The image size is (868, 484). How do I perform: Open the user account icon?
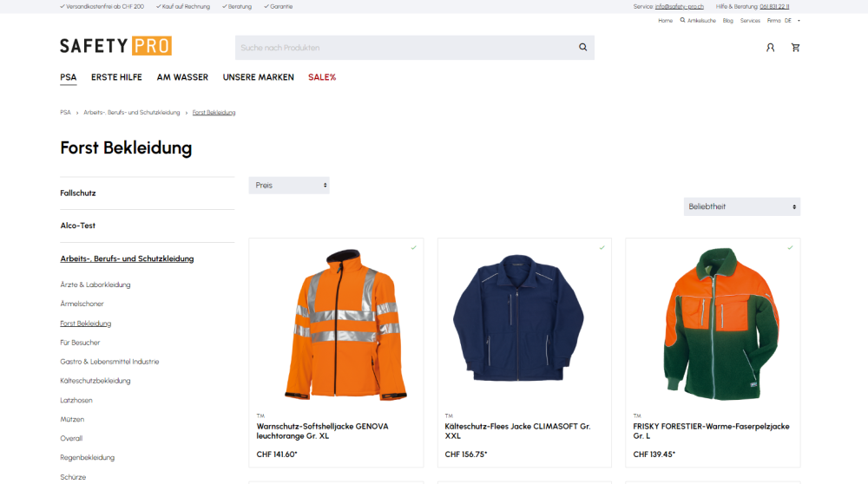point(770,48)
